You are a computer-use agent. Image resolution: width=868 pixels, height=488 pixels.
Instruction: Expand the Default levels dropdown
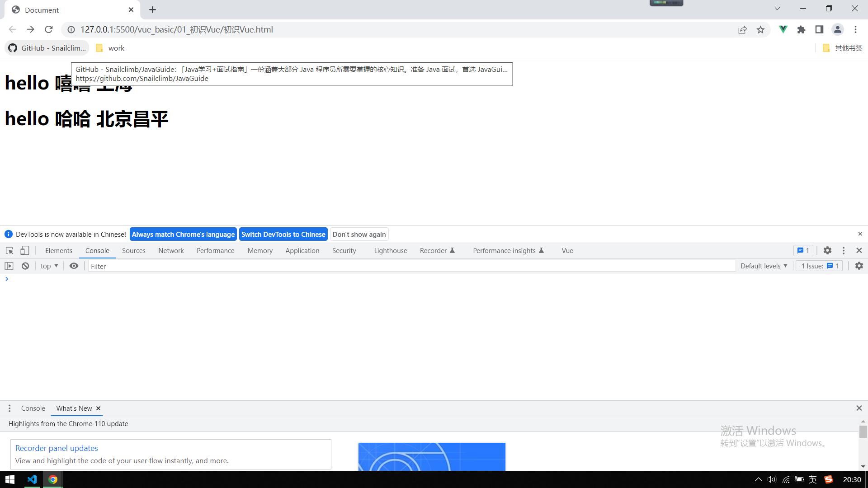pyautogui.click(x=764, y=266)
